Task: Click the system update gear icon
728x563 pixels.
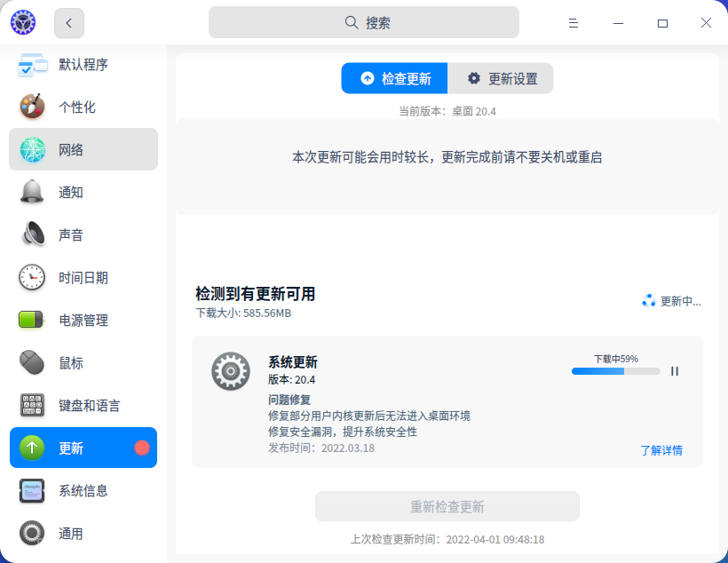Action: tap(231, 371)
